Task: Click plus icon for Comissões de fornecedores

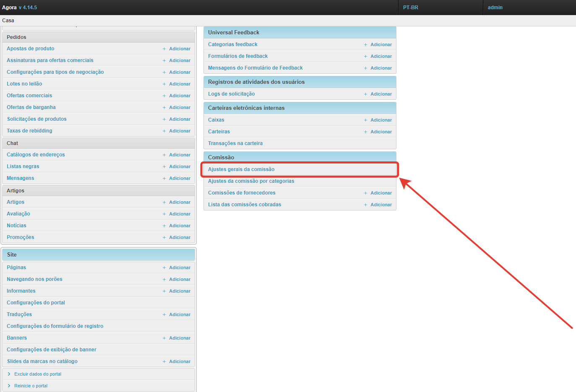Action: tap(365, 193)
